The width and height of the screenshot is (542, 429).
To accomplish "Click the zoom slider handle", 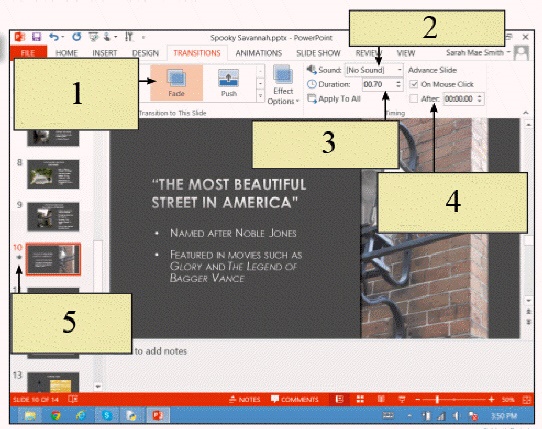I will tap(437, 400).
